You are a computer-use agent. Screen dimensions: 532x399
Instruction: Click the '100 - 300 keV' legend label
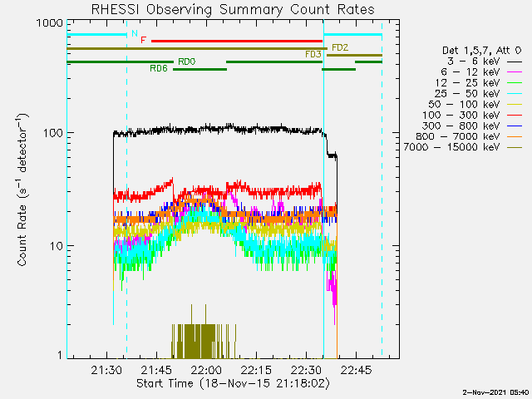461,115
